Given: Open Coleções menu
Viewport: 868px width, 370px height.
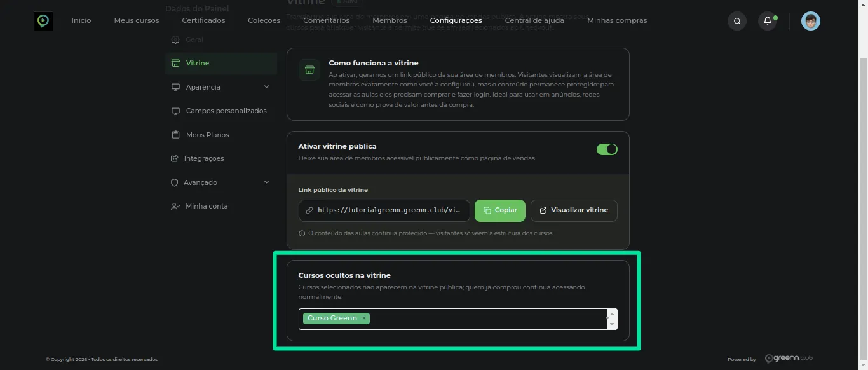Looking at the screenshot, I should (x=264, y=21).
